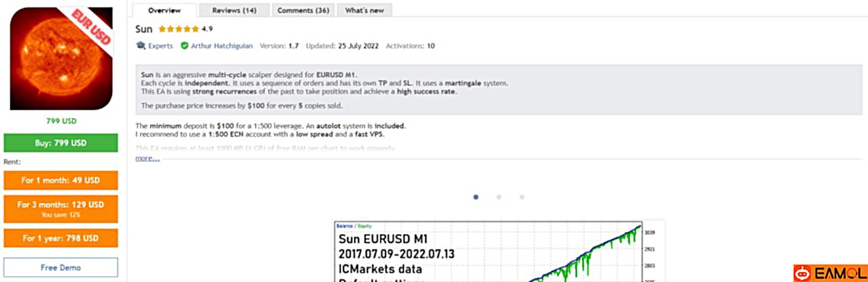Open the Comments (36) tab
Viewport: 868px width, 282px height.
(x=303, y=10)
